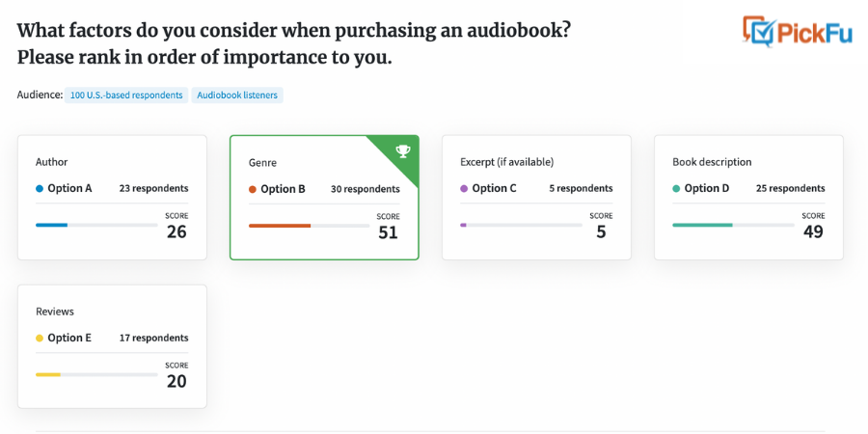Screen dimensions: 868x434
Task: Open the Reviews option card
Action: (x=113, y=346)
